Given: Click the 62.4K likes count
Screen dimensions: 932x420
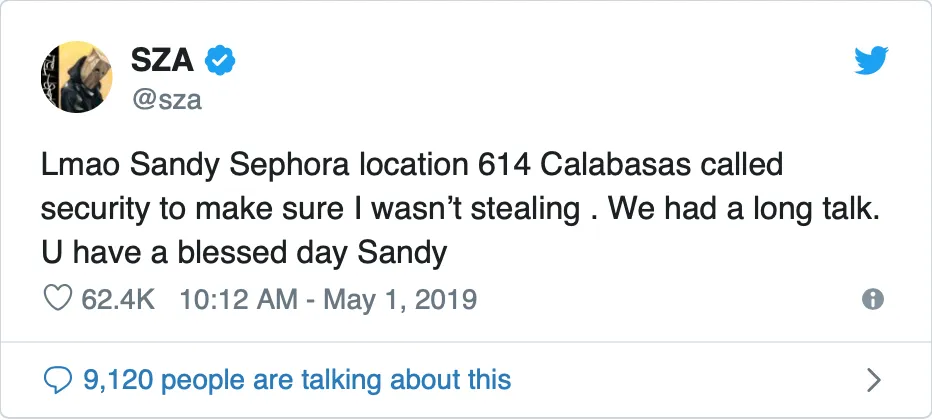Looking at the screenshot, I should [x=118, y=299].
